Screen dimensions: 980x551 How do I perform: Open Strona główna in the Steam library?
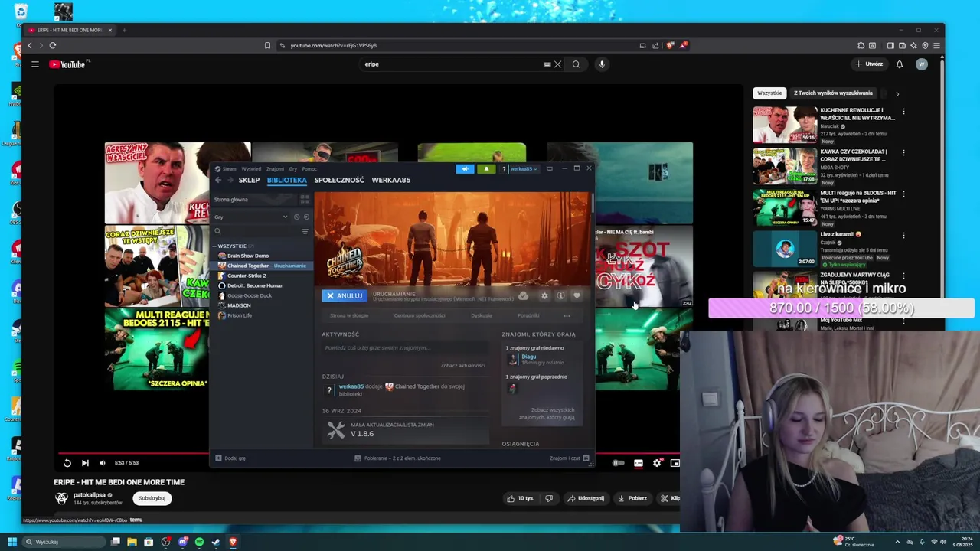point(253,200)
